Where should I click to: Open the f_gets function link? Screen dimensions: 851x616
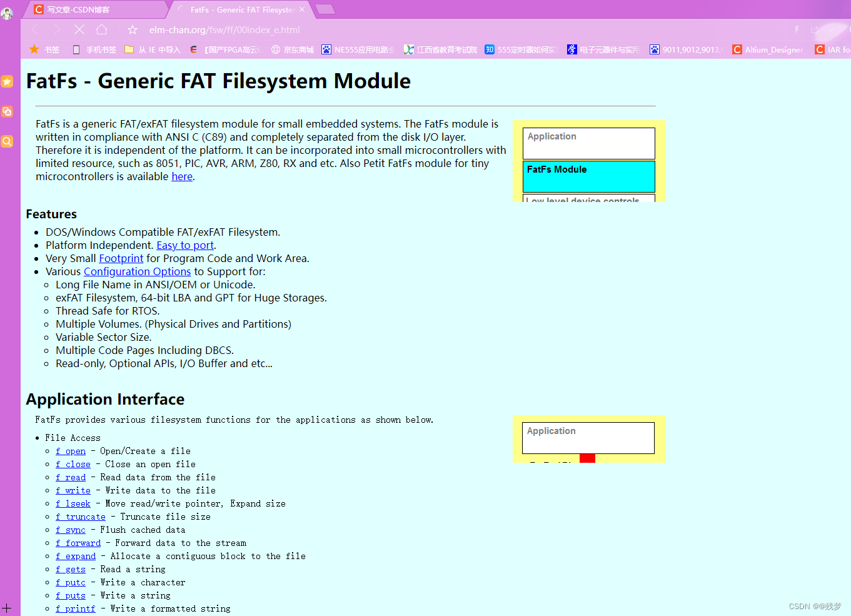coord(71,569)
